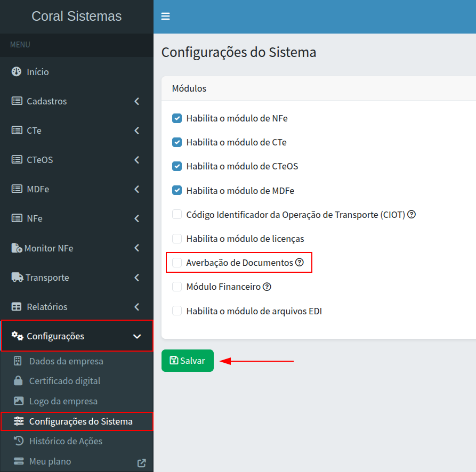Open Dados da empresa menu item

click(x=66, y=361)
